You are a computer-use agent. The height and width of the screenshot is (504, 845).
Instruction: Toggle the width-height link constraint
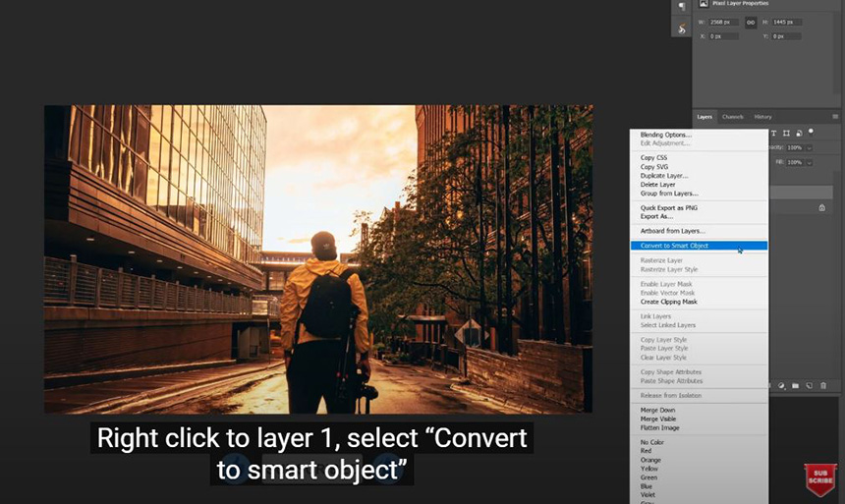[751, 22]
